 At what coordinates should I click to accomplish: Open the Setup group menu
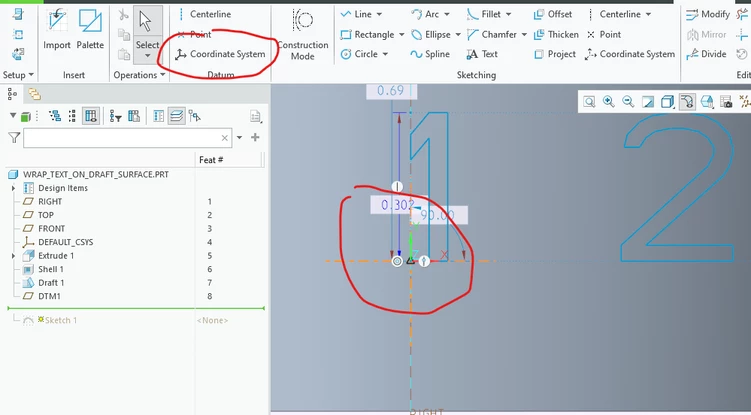click(x=18, y=75)
